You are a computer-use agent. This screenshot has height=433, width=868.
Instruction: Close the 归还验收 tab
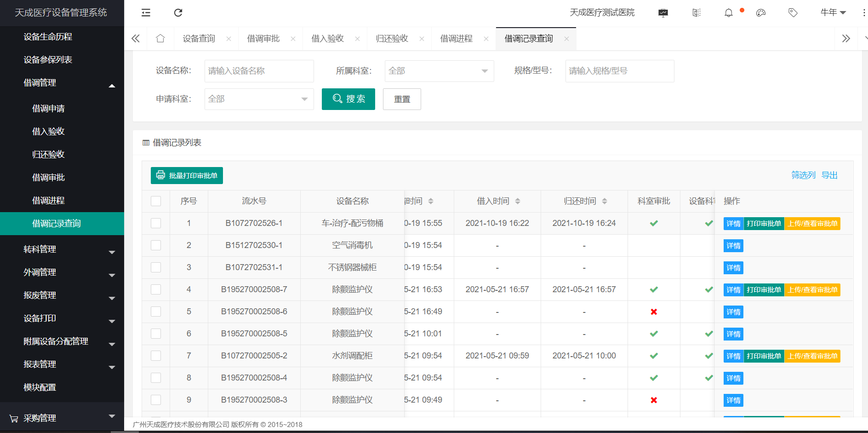(x=422, y=39)
